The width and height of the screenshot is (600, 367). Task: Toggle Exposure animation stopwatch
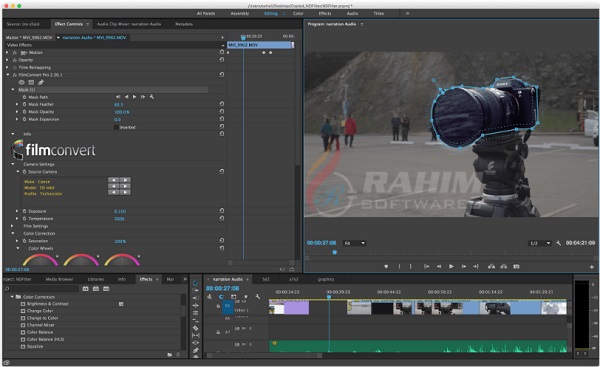[x=24, y=211]
